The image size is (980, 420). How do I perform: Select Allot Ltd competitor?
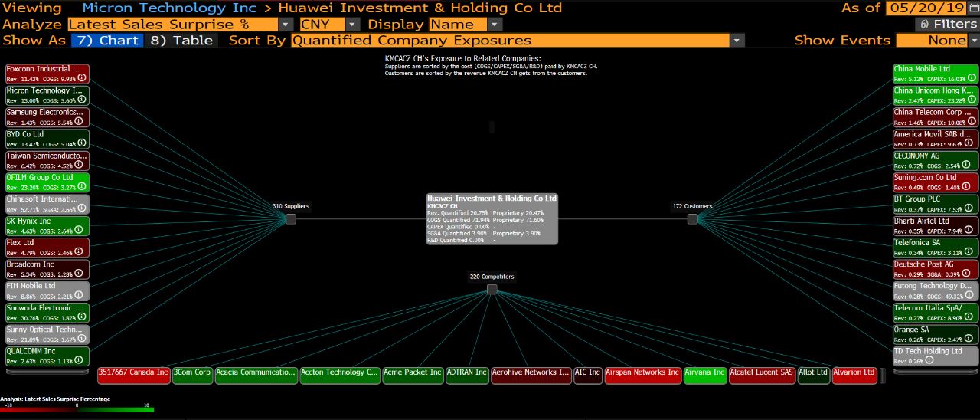click(x=813, y=376)
